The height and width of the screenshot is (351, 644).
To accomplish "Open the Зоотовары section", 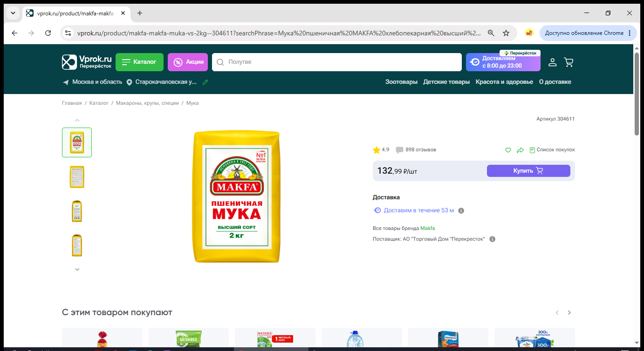I will (x=401, y=82).
